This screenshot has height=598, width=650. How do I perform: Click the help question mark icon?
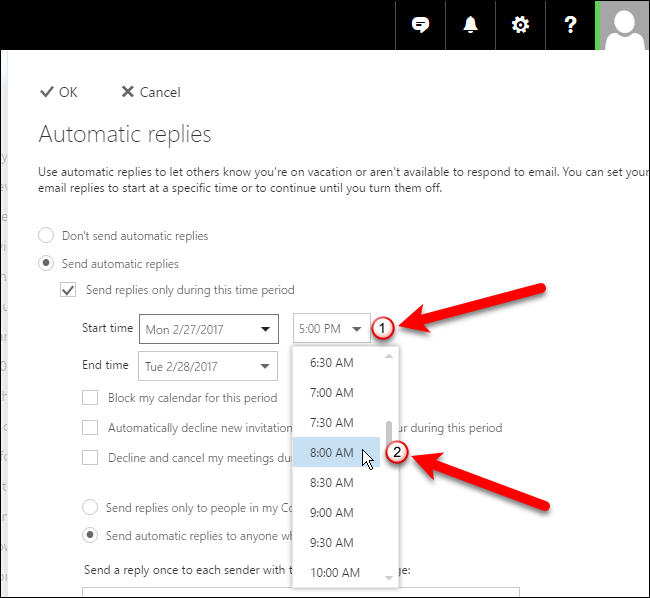point(569,25)
